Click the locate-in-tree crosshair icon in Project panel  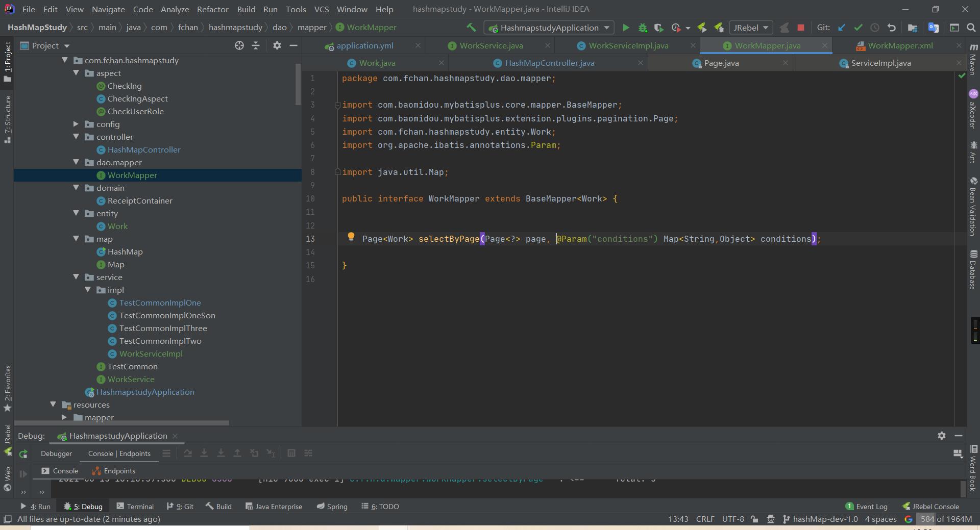pos(239,45)
